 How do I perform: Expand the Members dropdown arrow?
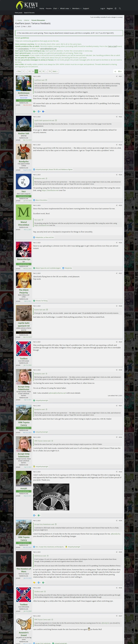pos(81,8)
